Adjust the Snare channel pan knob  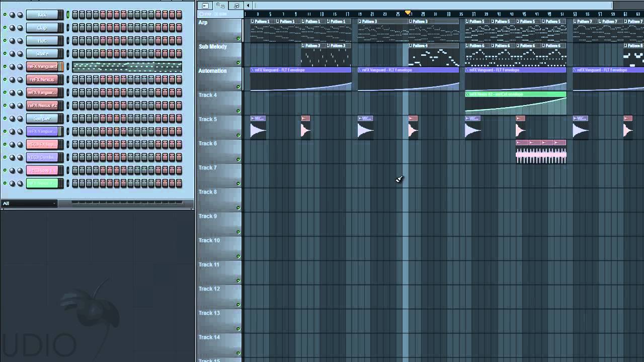[12, 54]
